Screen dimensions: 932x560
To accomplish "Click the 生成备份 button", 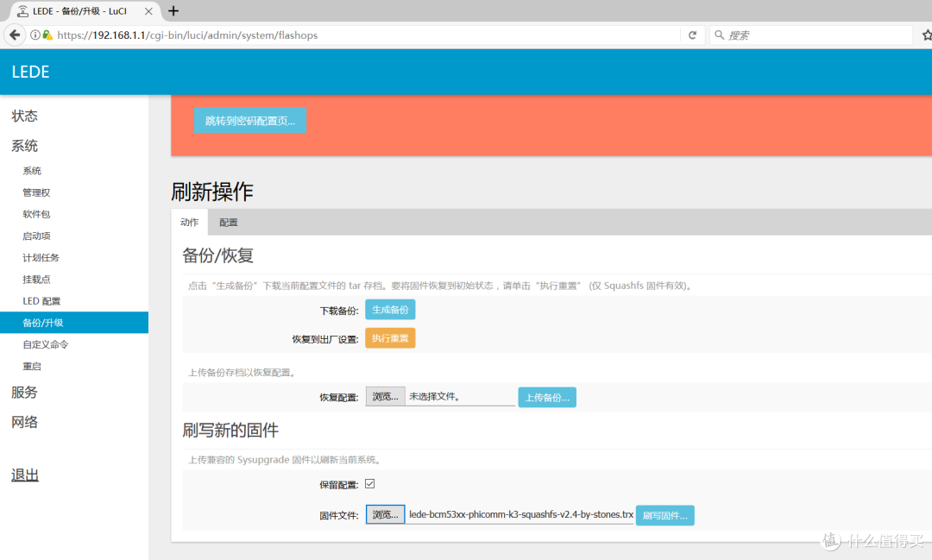I will [390, 310].
